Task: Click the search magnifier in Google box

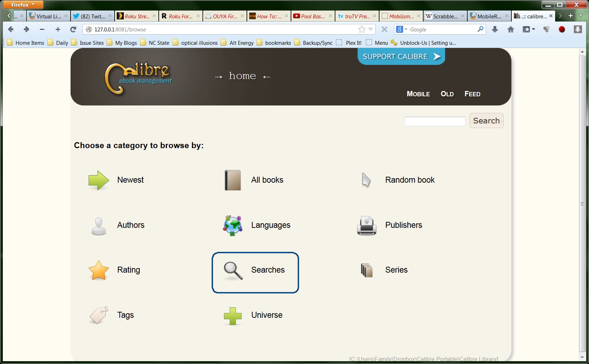Action: point(480,29)
